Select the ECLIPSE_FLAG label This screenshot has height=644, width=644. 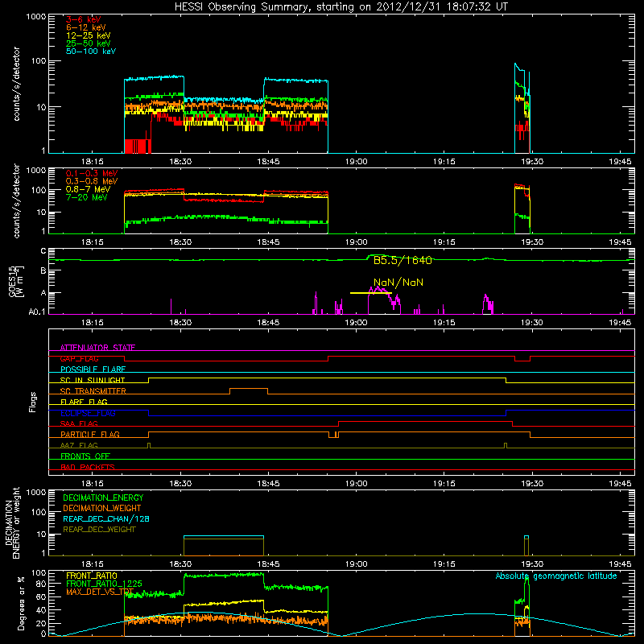tap(88, 413)
